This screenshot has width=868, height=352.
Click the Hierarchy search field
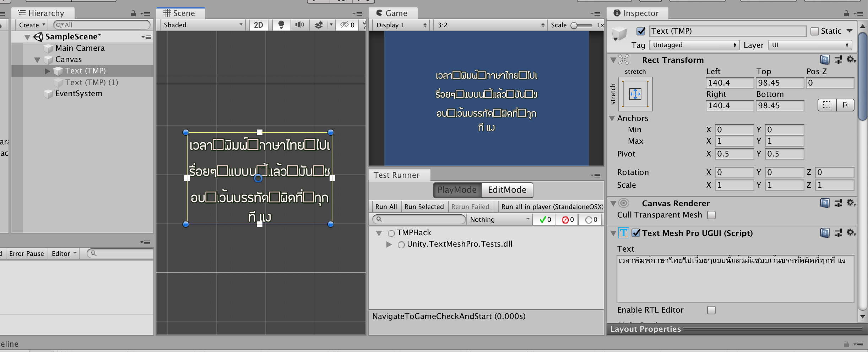(102, 25)
